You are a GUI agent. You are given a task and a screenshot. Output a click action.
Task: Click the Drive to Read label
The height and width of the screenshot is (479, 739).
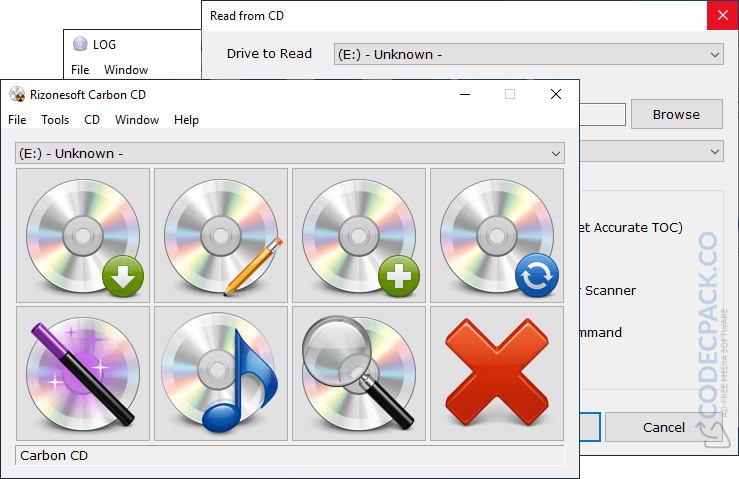269,54
